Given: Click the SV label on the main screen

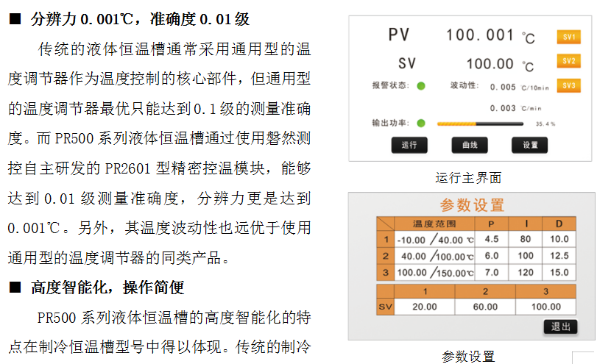Looking at the screenshot, I should 406,63.
